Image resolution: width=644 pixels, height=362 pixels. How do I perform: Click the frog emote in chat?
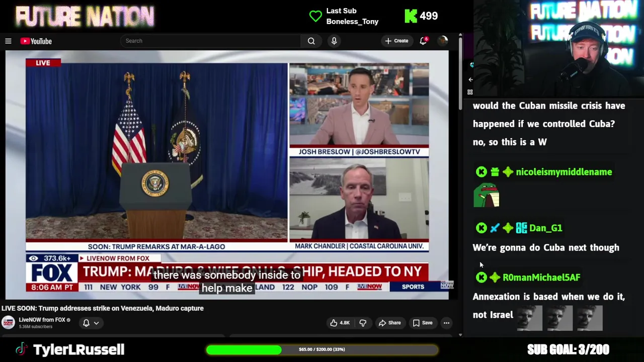[x=487, y=195]
